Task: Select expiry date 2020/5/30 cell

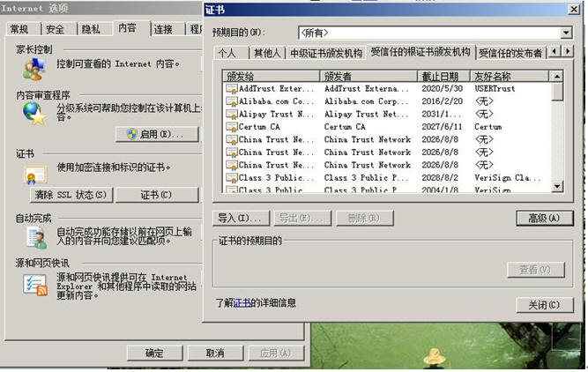Action: [443, 89]
